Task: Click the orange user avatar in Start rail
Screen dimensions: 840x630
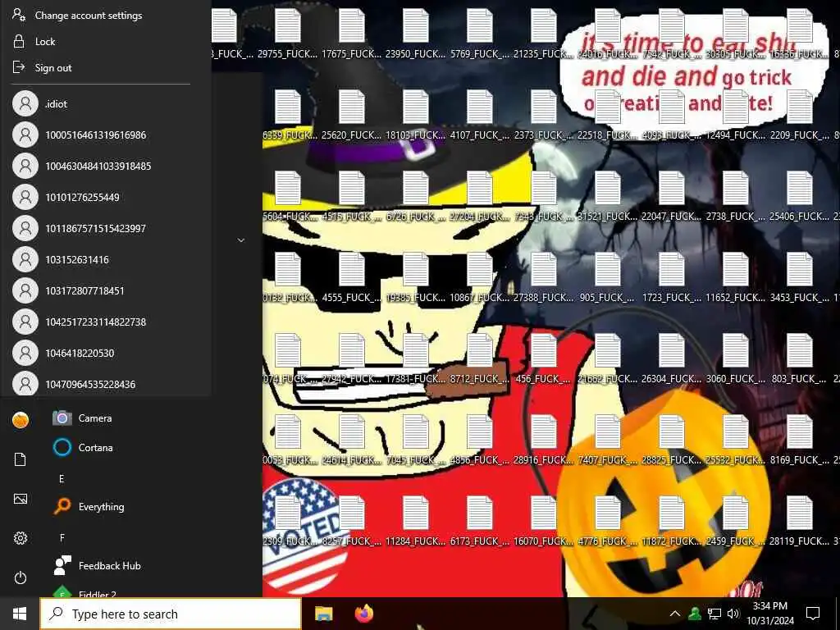Action: tap(21, 420)
